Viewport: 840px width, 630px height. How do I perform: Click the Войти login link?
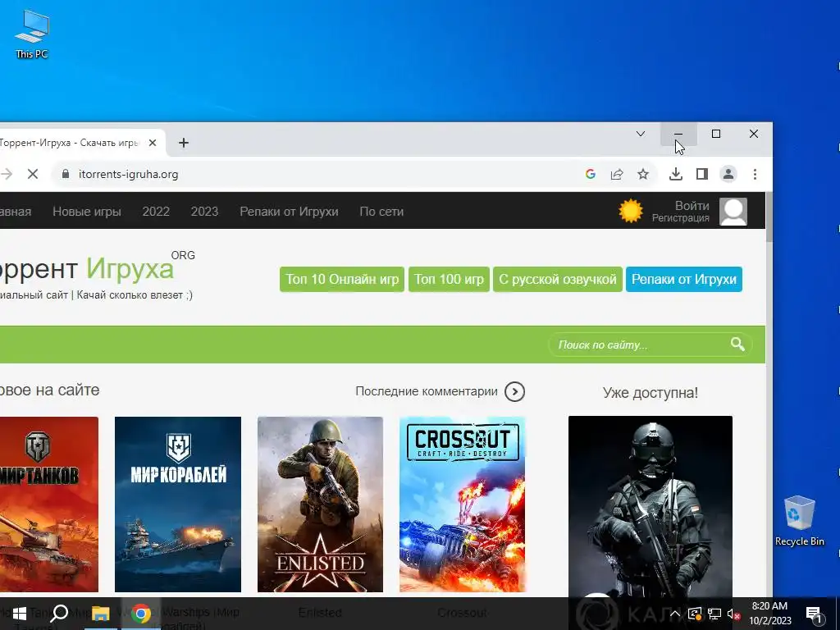tap(692, 206)
